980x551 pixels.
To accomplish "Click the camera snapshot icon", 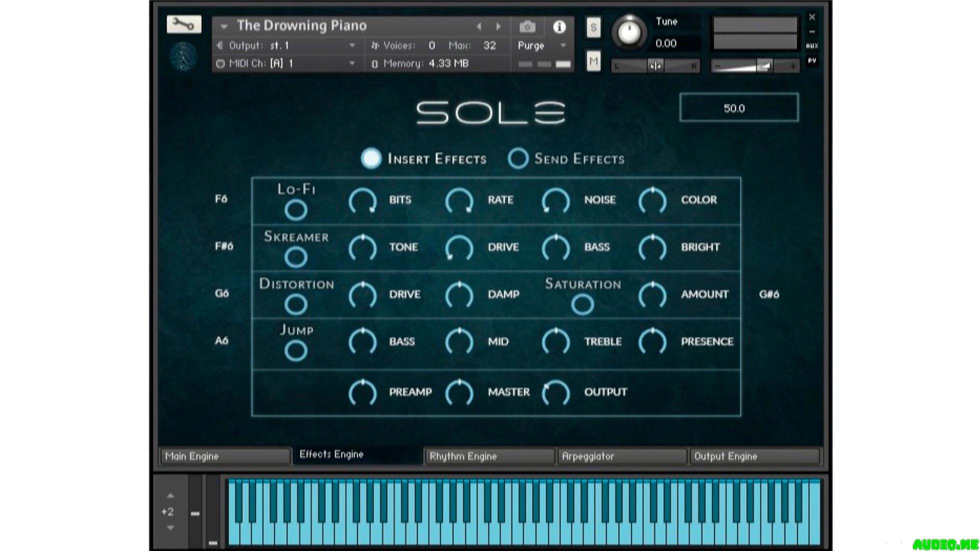I will click(x=527, y=26).
